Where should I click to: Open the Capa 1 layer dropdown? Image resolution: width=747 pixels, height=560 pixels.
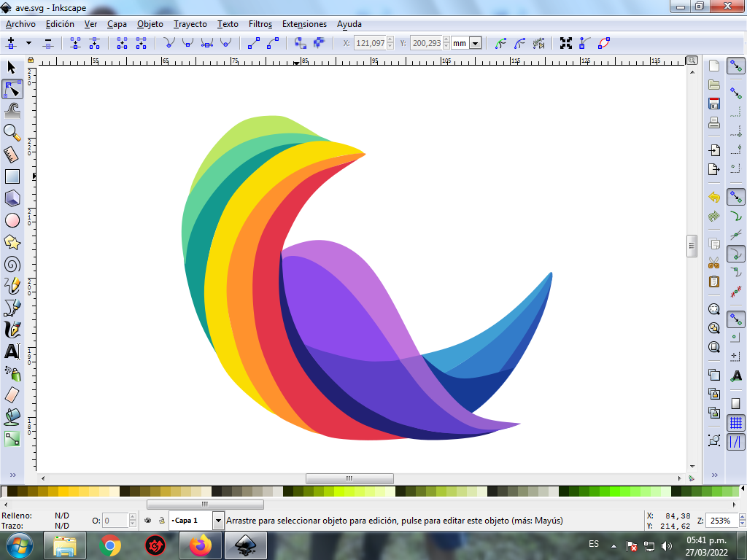tap(217, 521)
